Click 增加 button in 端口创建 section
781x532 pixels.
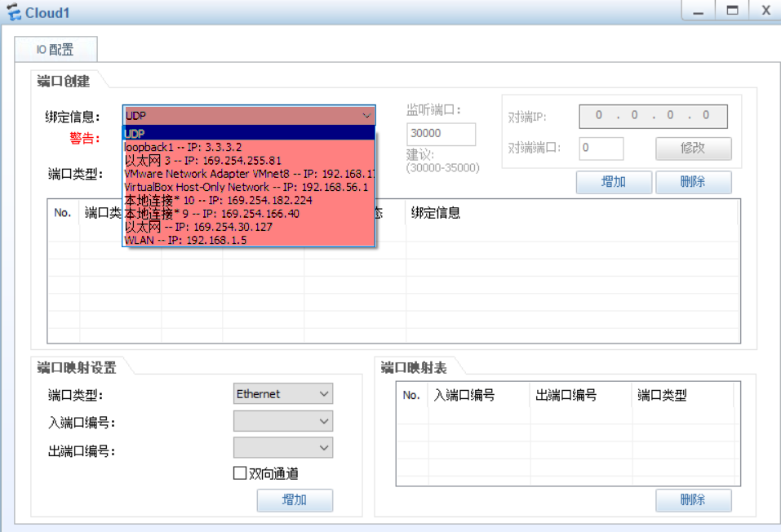(614, 182)
